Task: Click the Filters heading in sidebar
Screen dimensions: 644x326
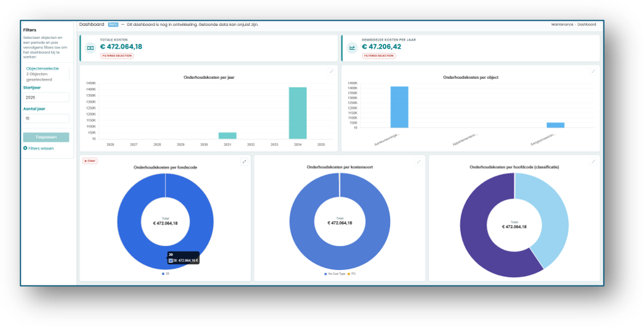Action: pos(30,30)
